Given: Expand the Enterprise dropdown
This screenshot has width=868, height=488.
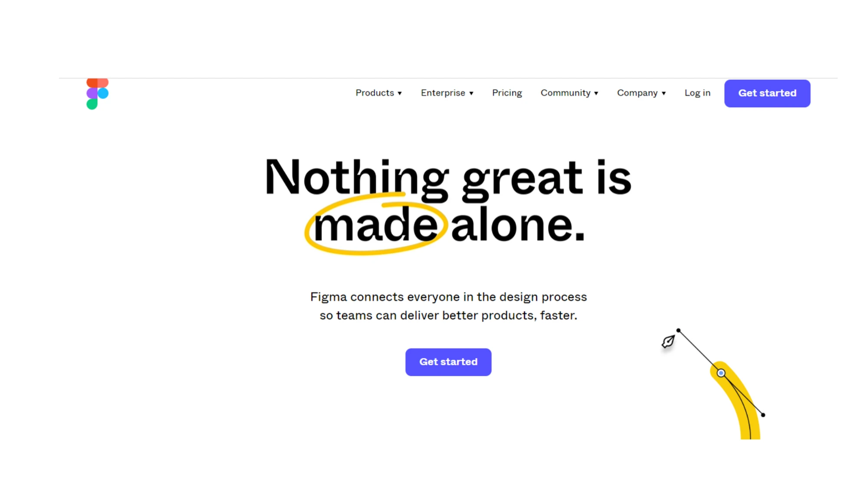Looking at the screenshot, I should [447, 93].
